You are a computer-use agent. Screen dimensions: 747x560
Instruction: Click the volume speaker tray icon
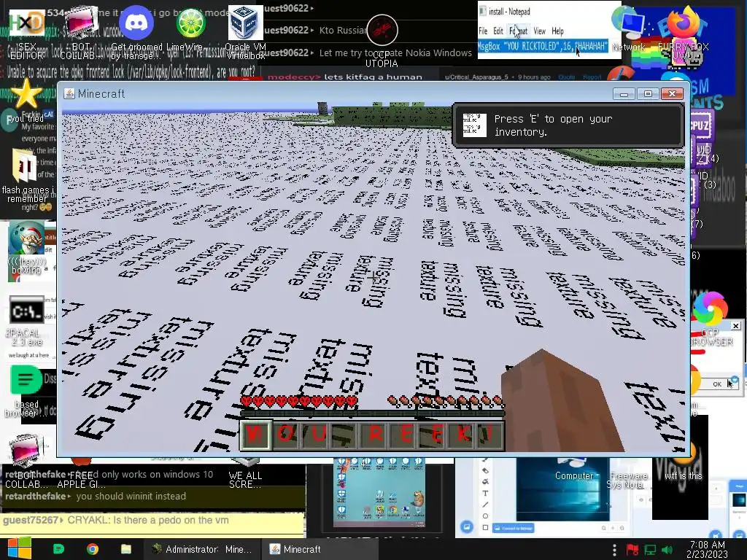click(667, 550)
